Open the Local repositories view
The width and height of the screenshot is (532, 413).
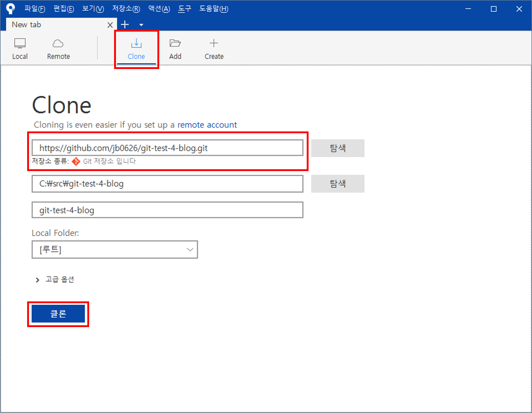pos(20,49)
